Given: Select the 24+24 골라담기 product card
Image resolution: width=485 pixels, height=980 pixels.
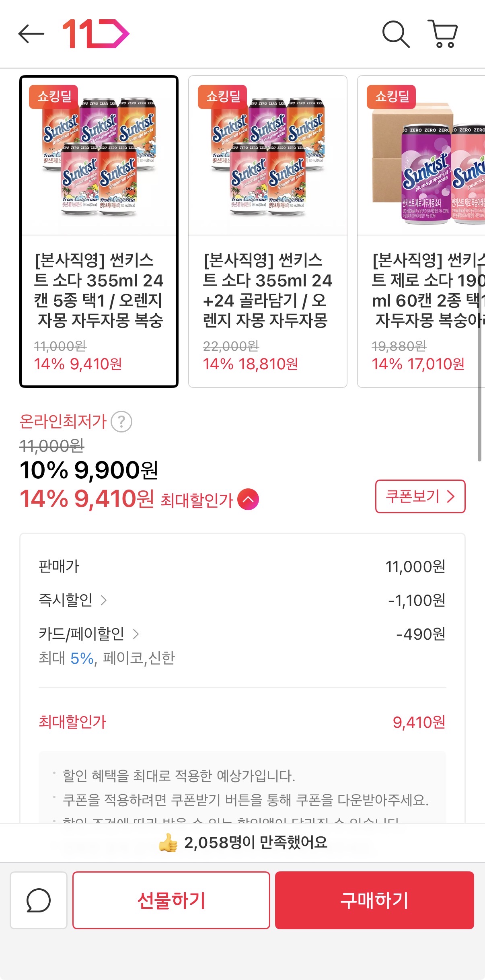Looking at the screenshot, I should 268,231.
